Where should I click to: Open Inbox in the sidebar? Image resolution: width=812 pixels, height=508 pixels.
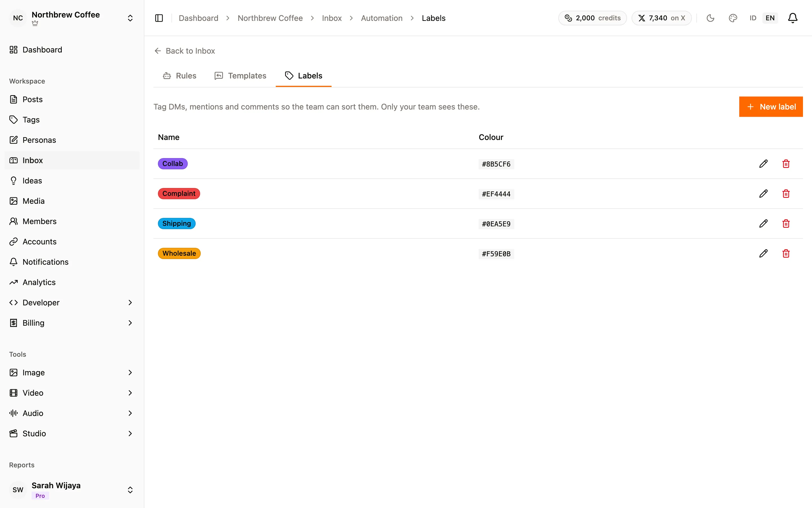pos(72,160)
